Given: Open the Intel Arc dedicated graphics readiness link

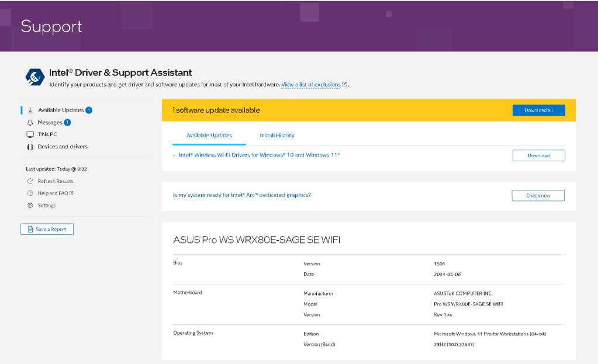Looking at the screenshot, I should [x=242, y=195].
